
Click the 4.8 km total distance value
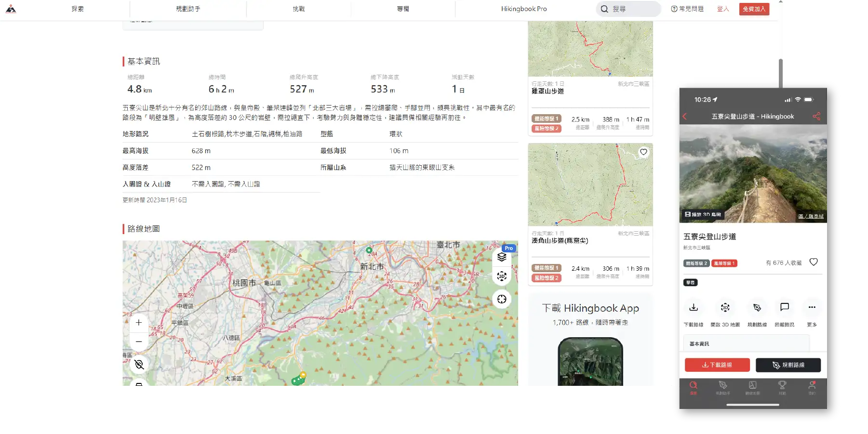pyautogui.click(x=139, y=89)
